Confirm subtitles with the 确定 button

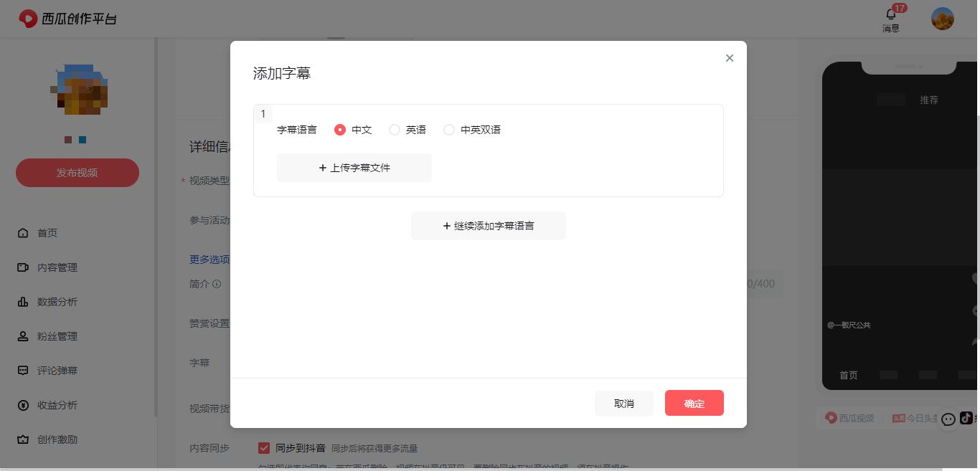694,403
